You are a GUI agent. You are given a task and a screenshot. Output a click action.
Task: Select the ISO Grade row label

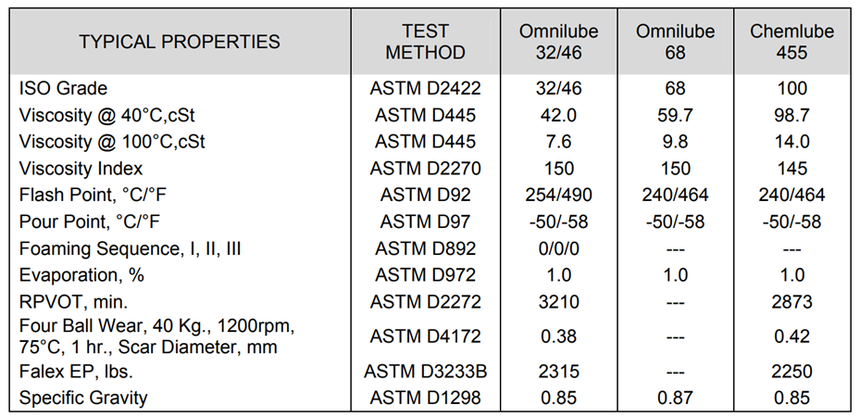63,88
